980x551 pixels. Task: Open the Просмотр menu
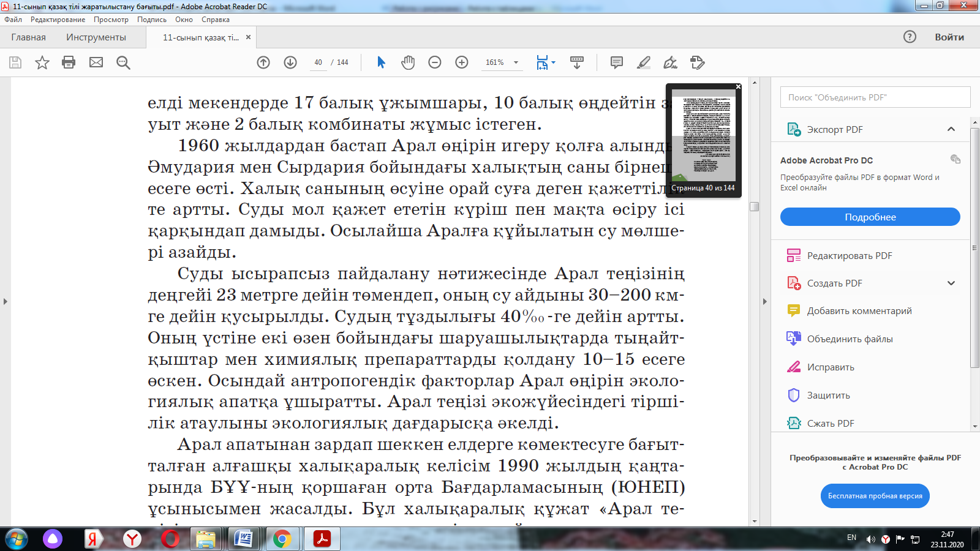pos(111,20)
